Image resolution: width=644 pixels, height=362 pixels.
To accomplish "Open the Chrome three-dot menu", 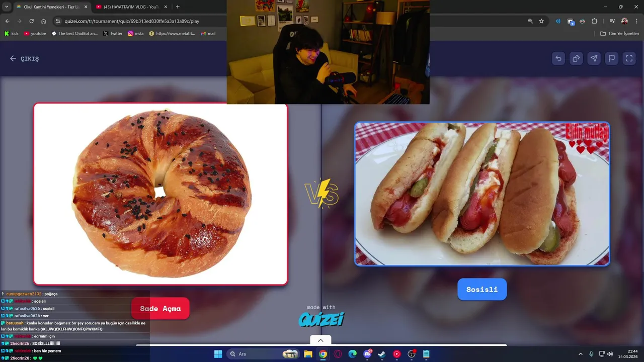I will [636, 21].
